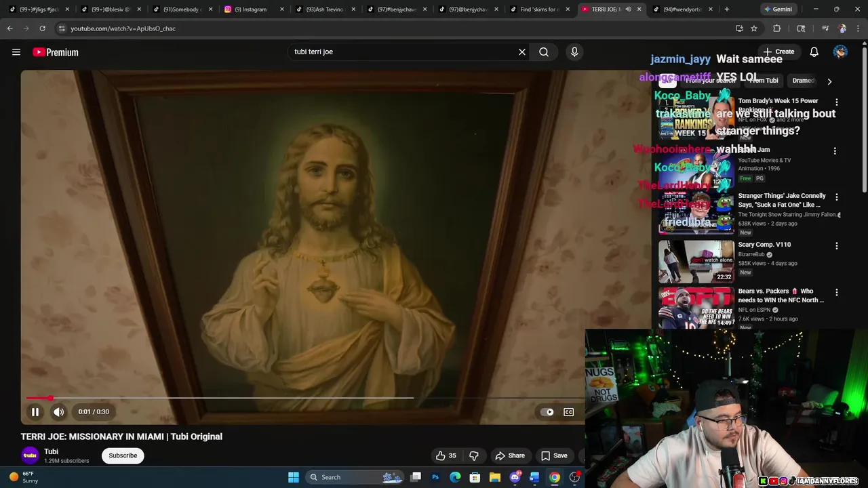This screenshot has height=488, width=868.
Task: Bookmark this page with the star
Action: point(754,28)
